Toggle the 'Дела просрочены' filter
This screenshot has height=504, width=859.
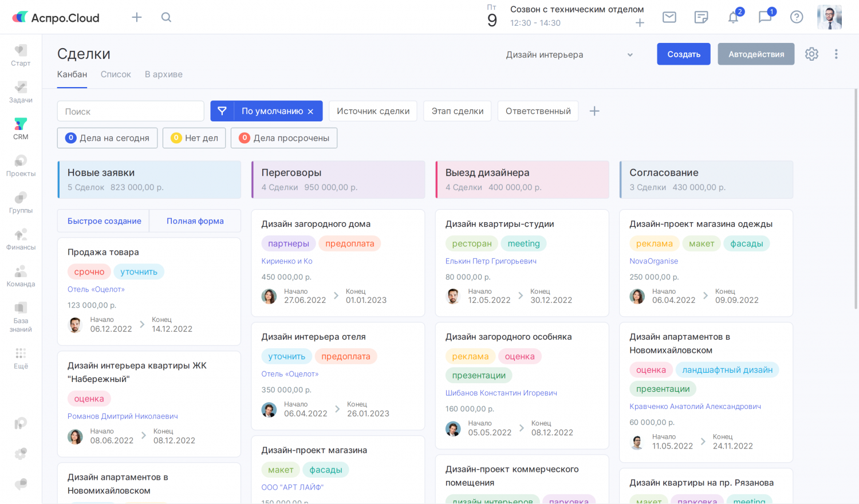click(284, 138)
